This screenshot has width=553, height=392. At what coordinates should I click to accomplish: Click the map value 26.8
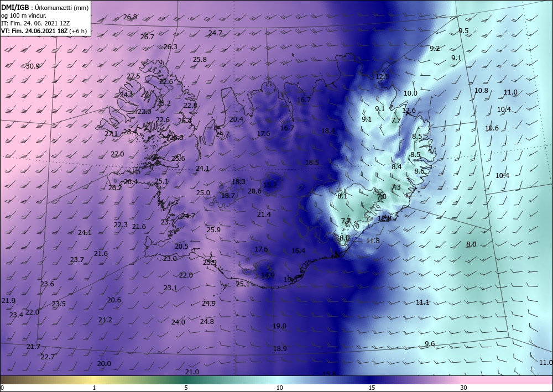click(x=130, y=17)
